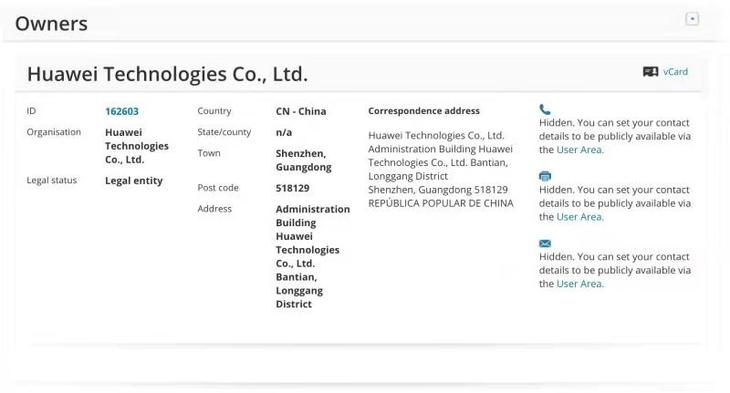This screenshot has width=730, height=393.
Task: Click the email envelope icon
Action: pyautogui.click(x=545, y=244)
